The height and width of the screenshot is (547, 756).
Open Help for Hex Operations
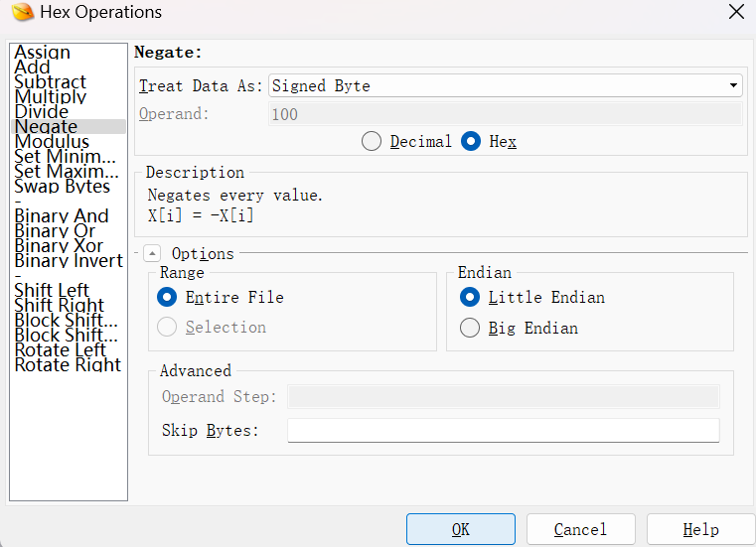pyautogui.click(x=700, y=529)
